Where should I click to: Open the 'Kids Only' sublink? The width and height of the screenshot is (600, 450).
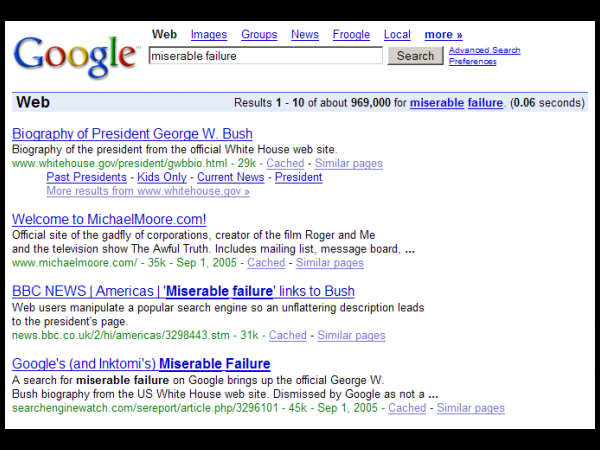161,177
